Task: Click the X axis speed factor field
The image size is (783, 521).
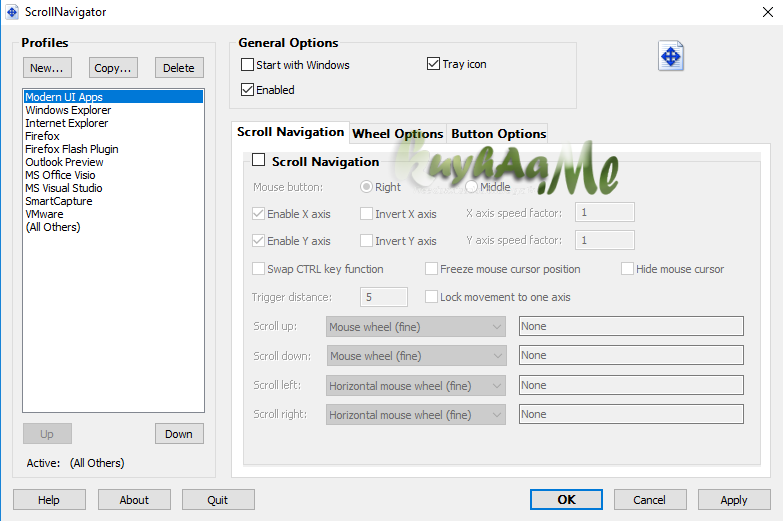Action: 605,212
